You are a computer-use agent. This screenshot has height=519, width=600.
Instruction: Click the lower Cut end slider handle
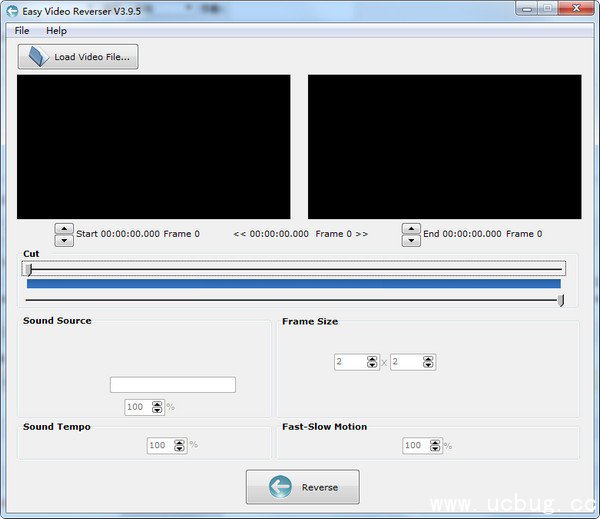tap(561, 300)
